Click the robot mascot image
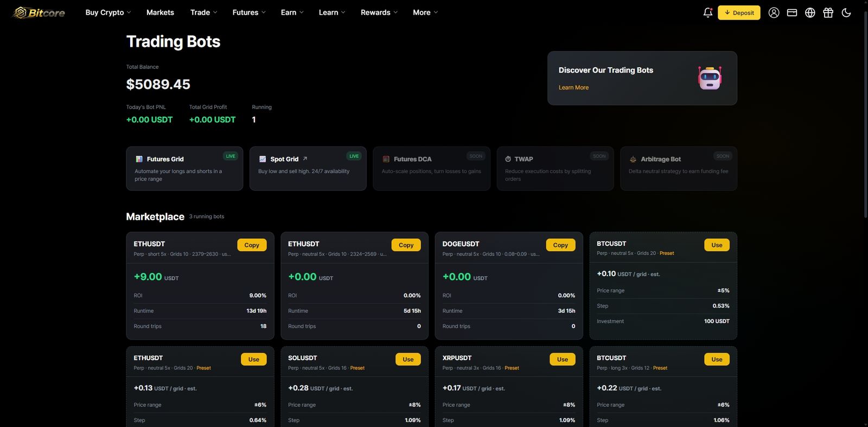The height and width of the screenshot is (427, 868). [710, 78]
